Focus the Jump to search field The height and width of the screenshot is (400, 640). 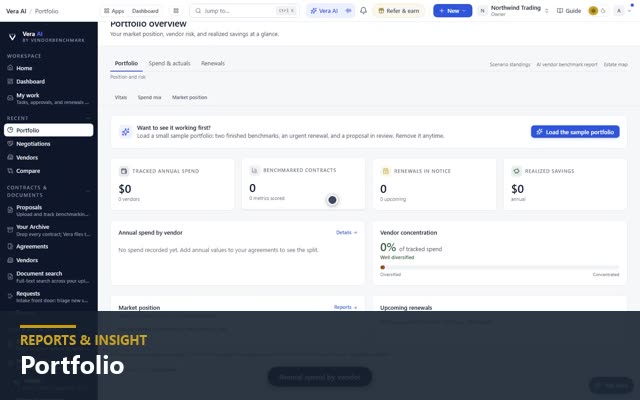244,11
